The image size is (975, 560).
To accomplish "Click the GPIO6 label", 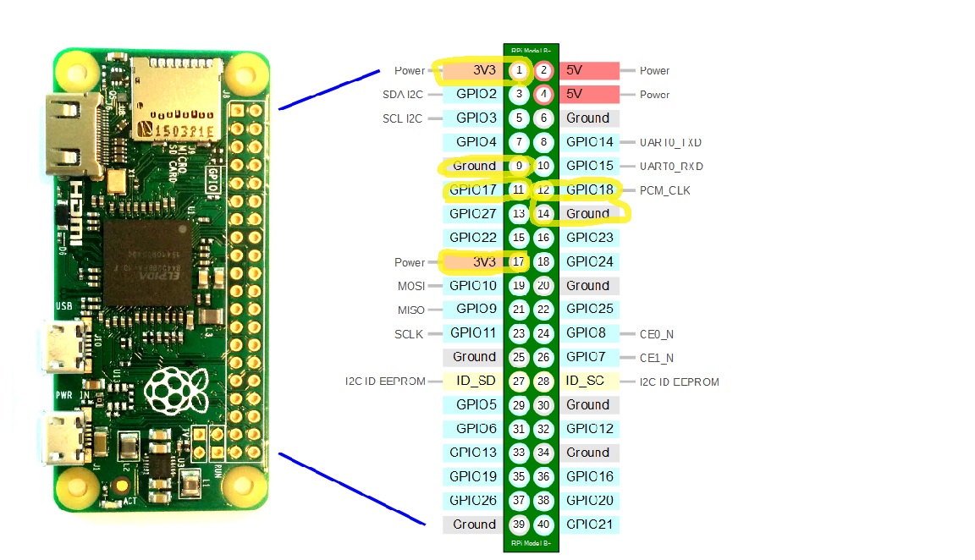I will click(472, 428).
